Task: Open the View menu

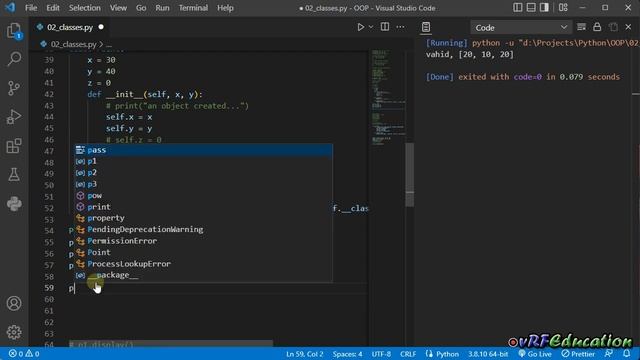Action: tap(118, 8)
